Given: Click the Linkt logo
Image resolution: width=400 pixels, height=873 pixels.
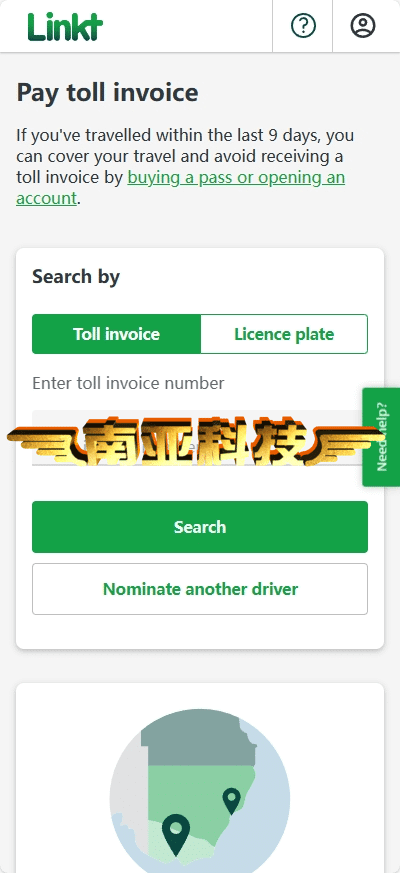Looking at the screenshot, I should coord(65,26).
